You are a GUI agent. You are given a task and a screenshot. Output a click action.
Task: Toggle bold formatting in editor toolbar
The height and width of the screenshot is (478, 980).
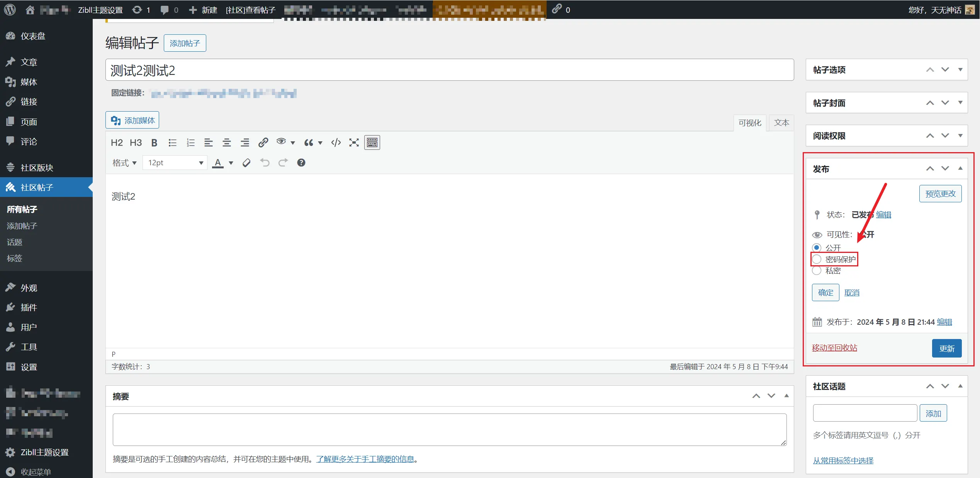tap(154, 143)
